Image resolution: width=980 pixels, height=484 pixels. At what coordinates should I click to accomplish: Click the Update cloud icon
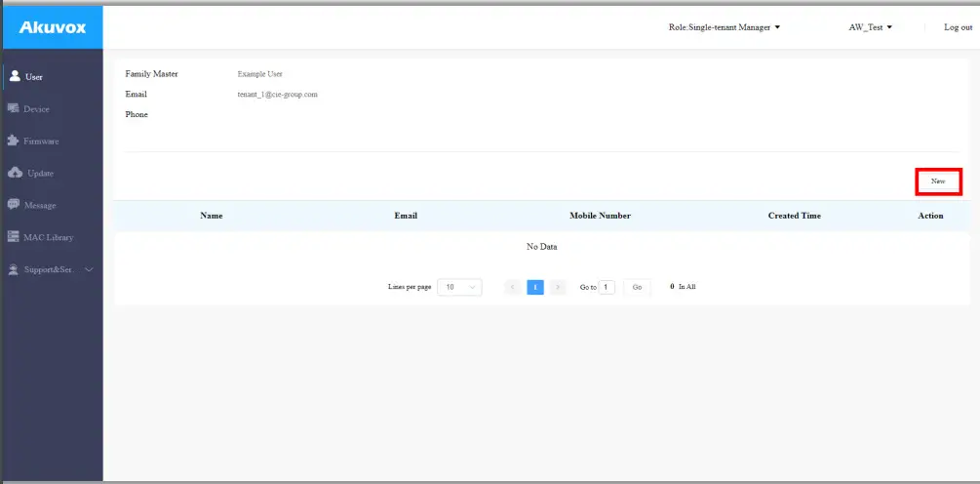16,173
